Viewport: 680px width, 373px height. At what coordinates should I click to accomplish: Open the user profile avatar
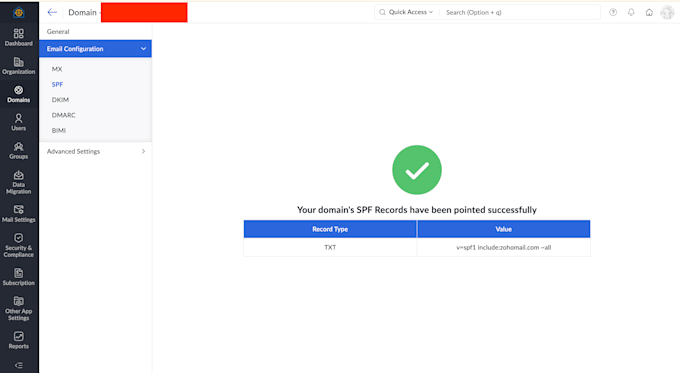pyautogui.click(x=667, y=12)
